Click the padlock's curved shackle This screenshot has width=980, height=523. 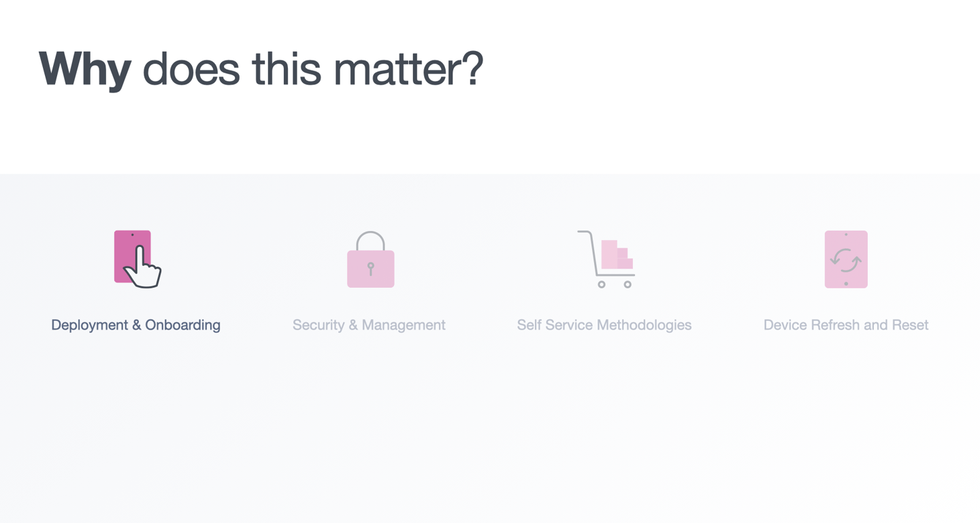371,241
